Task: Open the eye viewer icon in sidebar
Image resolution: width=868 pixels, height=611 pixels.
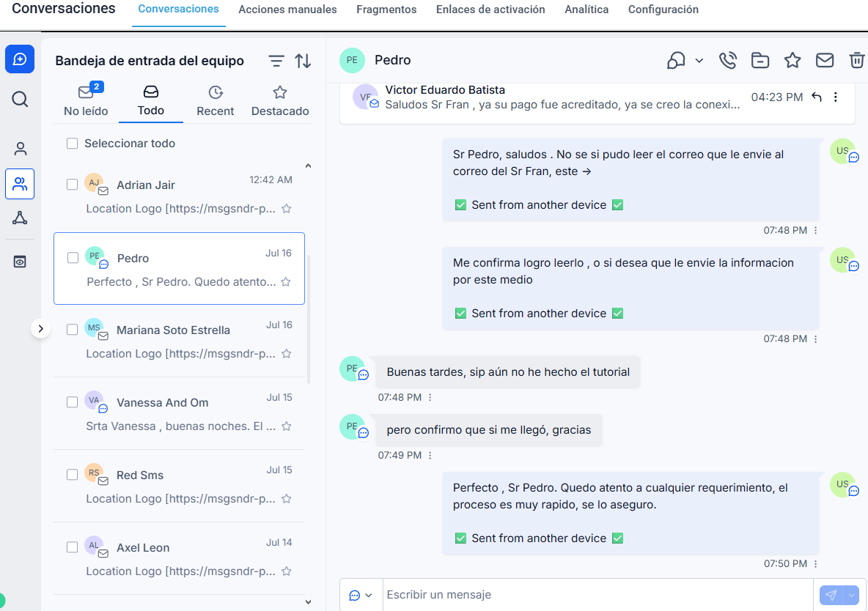Action: point(20,262)
